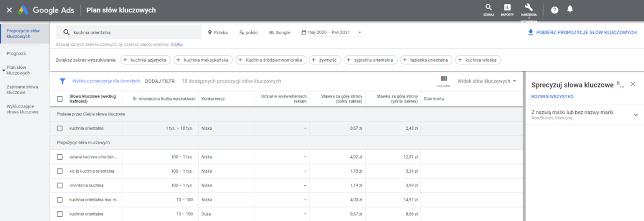The height and width of the screenshot is (221, 644).
Task: Add kuchnia azjatycka to broaden search
Action: [x=146, y=60]
